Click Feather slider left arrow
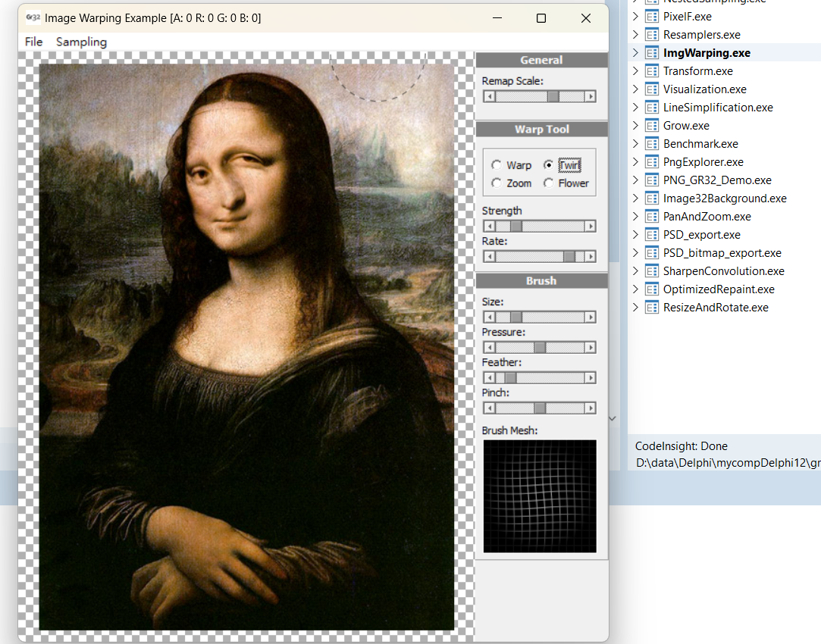821x644 pixels. 489,378
